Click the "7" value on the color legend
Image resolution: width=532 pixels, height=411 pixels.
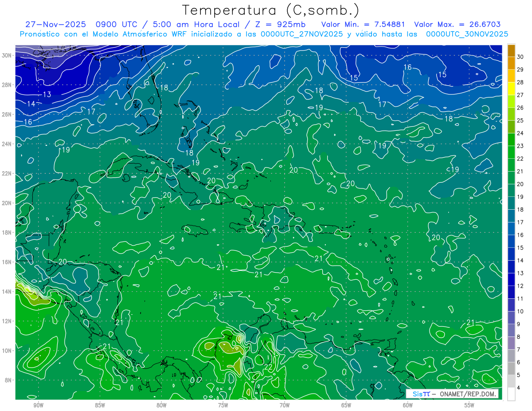[519, 350]
